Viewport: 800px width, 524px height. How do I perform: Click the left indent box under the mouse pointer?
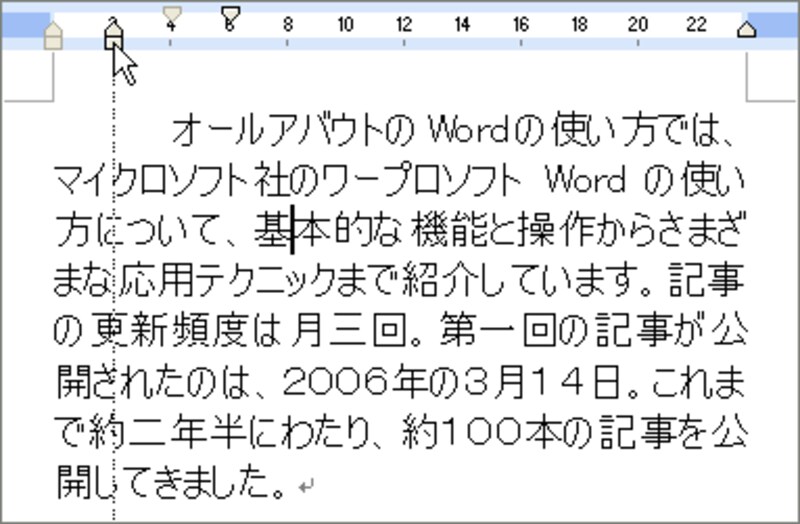(114, 43)
